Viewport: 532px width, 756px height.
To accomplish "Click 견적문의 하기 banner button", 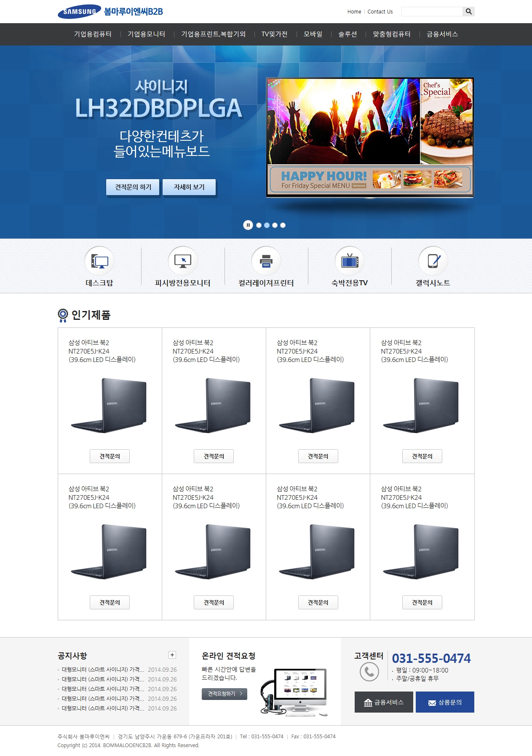I will (133, 187).
